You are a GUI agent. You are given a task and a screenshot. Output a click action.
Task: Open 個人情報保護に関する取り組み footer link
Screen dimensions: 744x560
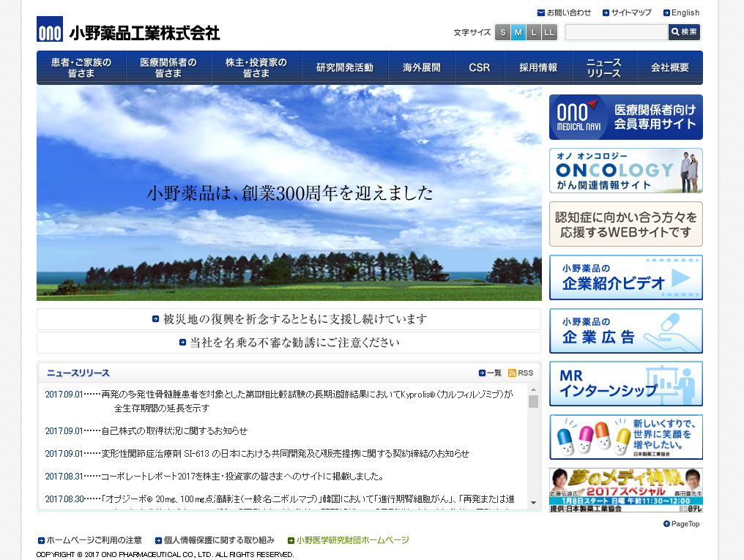pos(215,540)
